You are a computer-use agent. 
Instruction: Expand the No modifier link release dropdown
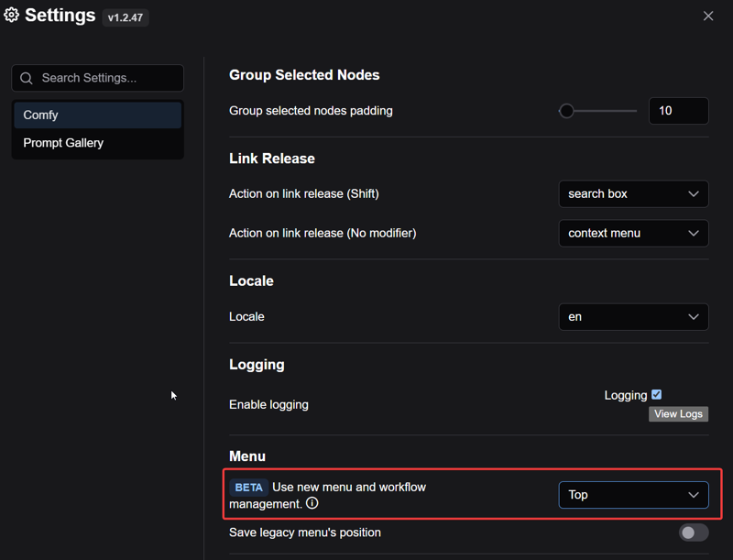point(633,233)
